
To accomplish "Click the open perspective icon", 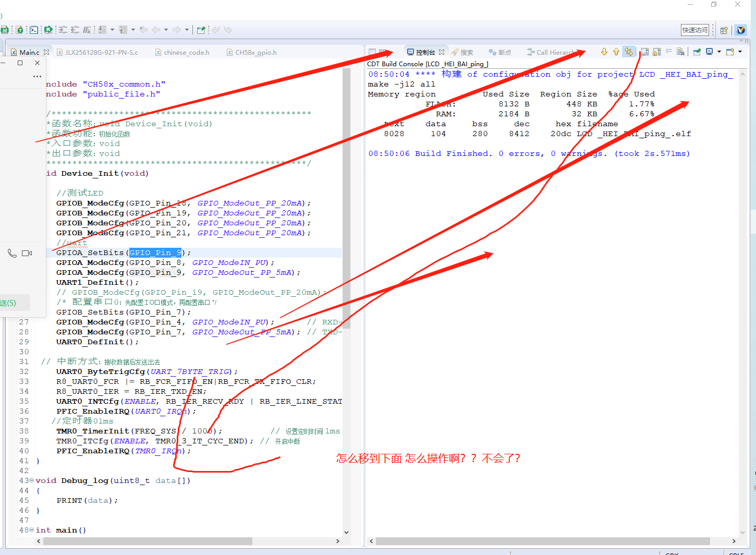I will tap(724, 30).
